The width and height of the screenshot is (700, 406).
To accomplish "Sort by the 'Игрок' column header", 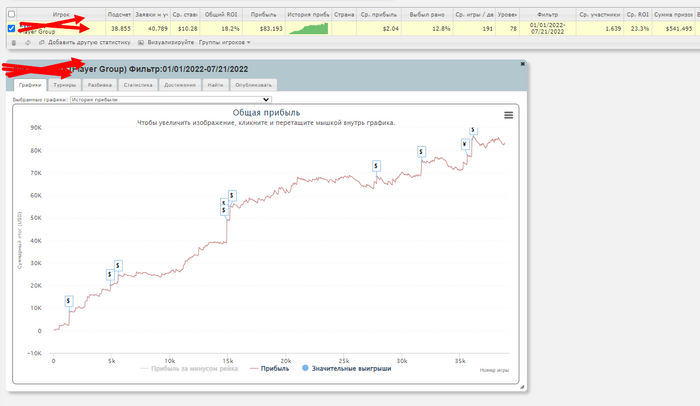I will (x=61, y=14).
